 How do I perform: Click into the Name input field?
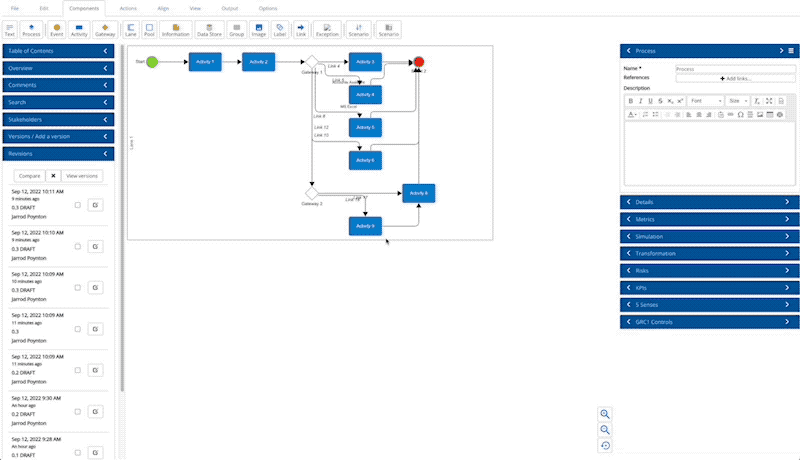pyautogui.click(x=735, y=69)
